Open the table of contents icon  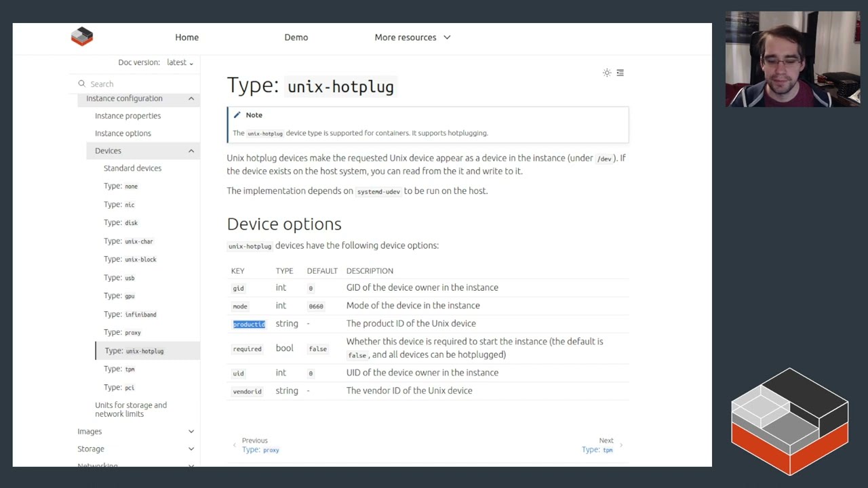[620, 73]
